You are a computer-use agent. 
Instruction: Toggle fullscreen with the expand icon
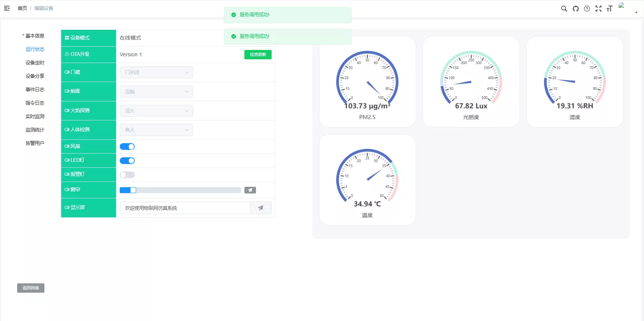(598, 9)
